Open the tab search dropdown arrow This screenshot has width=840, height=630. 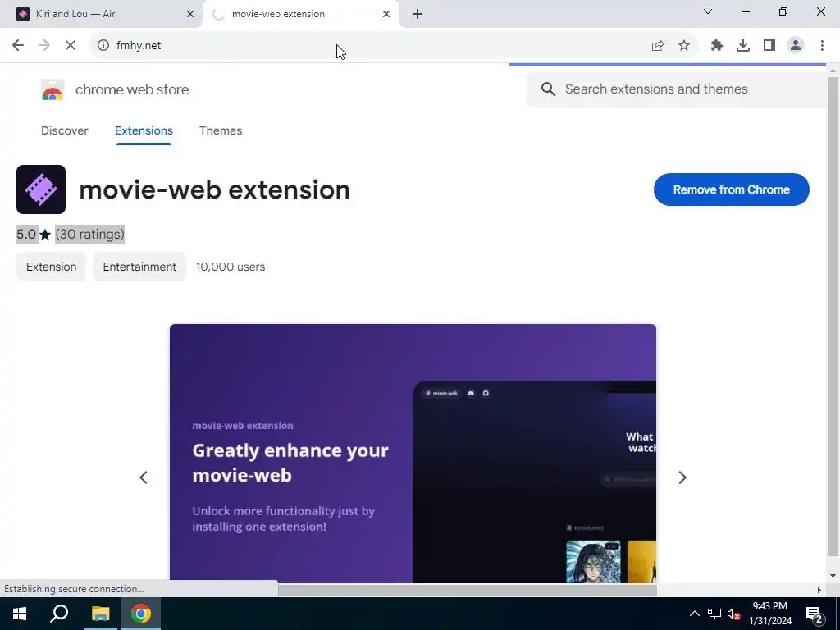pos(708,11)
